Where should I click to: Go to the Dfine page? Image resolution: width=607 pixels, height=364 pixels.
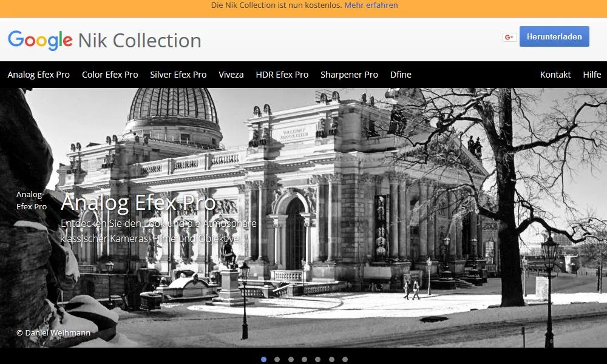[401, 75]
